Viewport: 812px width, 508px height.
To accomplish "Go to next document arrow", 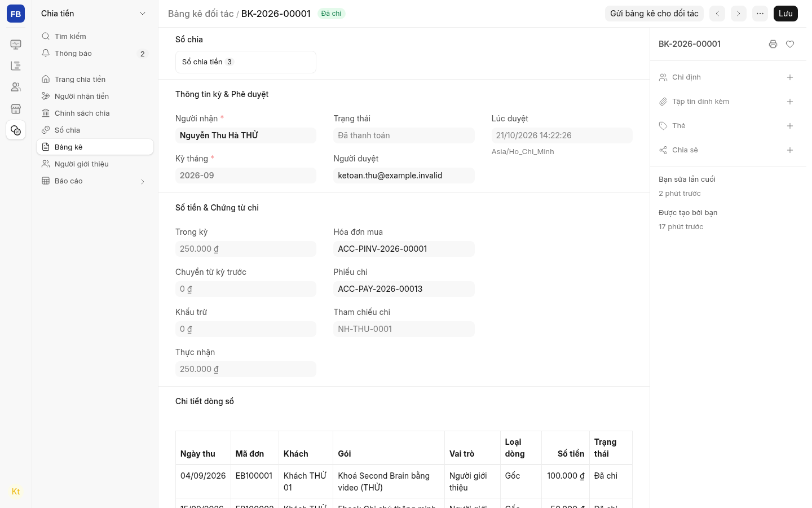I will [739, 14].
